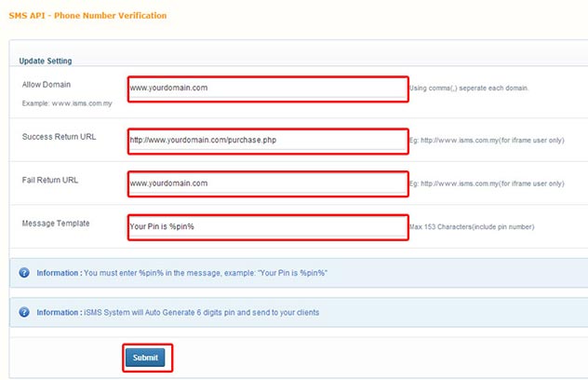Click the Message Template label
588x380 pixels.
click(x=56, y=223)
